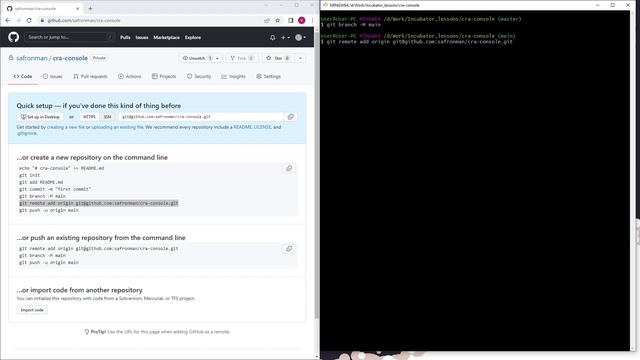Open the Chrome profile avatar
Viewport: 640px width, 360px height.
[x=302, y=20]
